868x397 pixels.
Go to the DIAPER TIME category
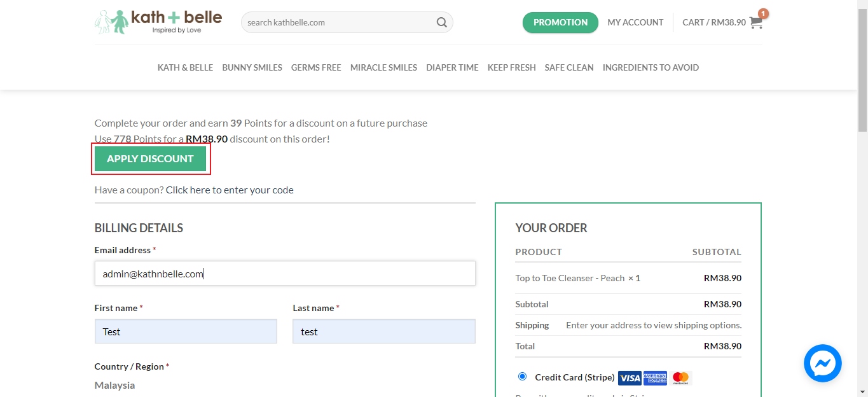[x=452, y=67]
